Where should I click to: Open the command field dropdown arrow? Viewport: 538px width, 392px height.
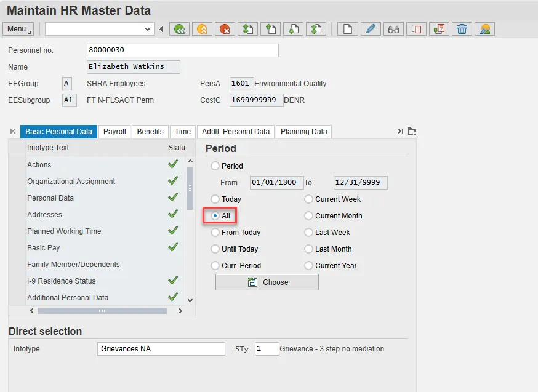point(148,29)
